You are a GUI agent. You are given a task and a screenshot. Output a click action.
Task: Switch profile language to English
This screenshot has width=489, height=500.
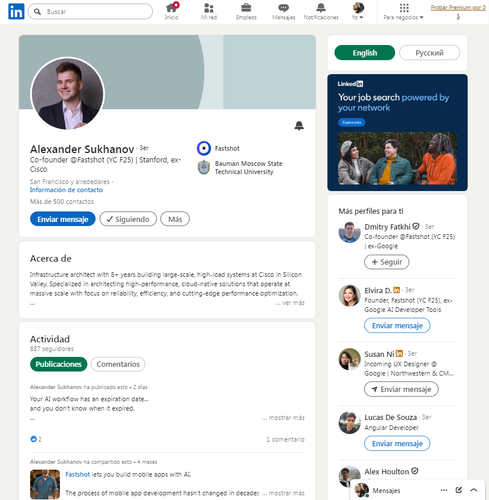pos(365,53)
